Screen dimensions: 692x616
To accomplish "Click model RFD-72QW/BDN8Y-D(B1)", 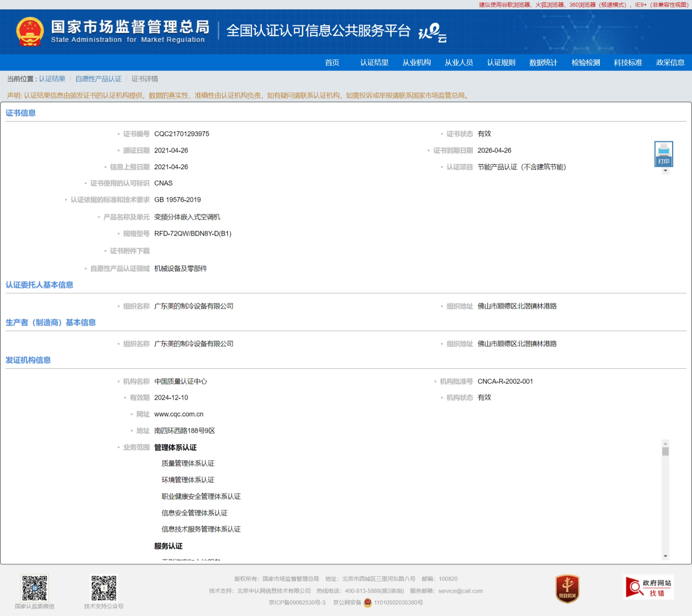I will coord(193,234).
